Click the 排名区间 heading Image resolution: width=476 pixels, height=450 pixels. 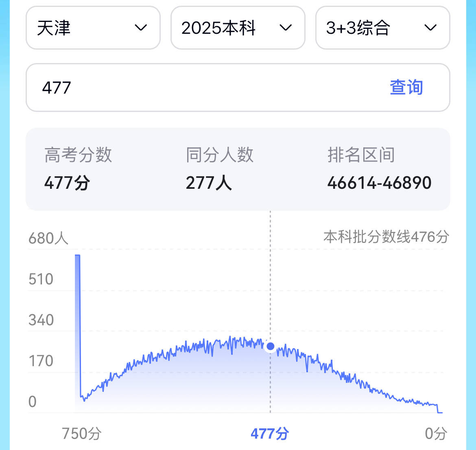tap(361, 155)
